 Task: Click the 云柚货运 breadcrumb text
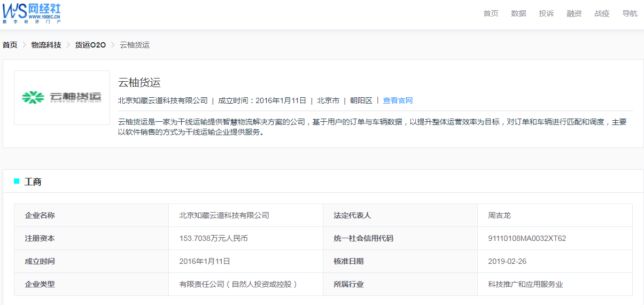(135, 45)
